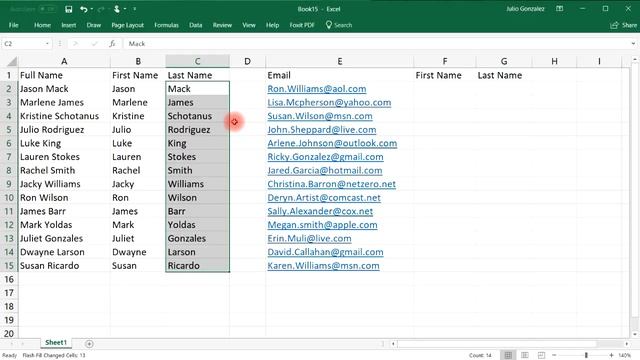Open the Foxit PDF tab
640x360 pixels.
[302, 25]
